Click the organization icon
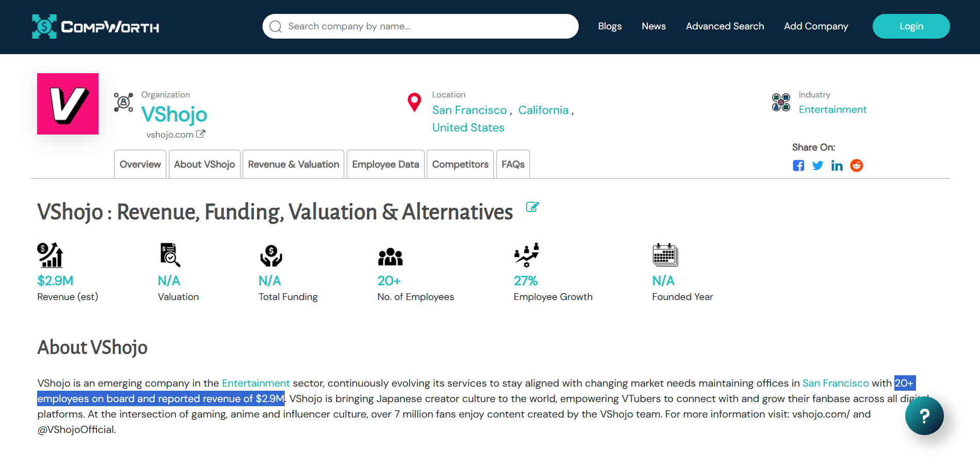 pyautogui.click(x=124, y=102)
